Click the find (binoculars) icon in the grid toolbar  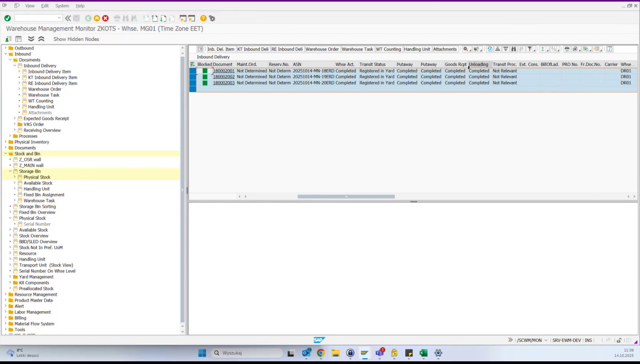(x=513, y=49)
